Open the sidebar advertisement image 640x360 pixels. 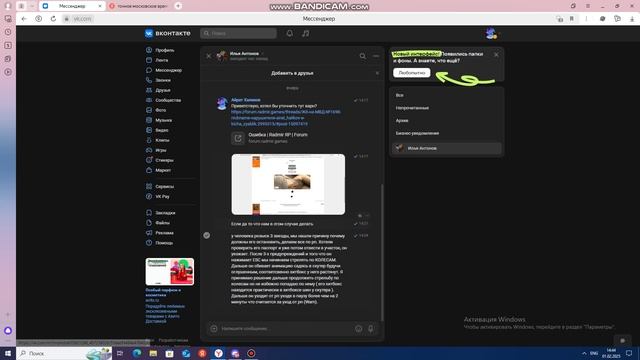170,271
